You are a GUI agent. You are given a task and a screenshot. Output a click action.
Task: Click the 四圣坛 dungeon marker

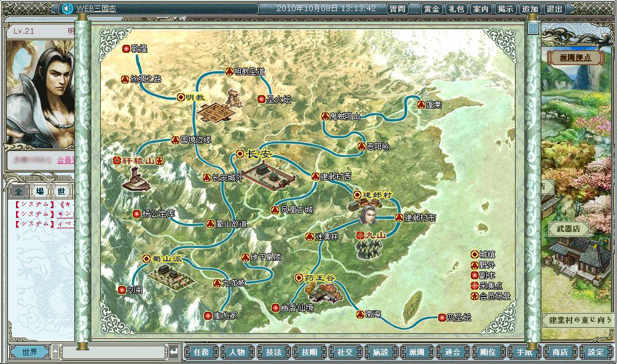442,317
